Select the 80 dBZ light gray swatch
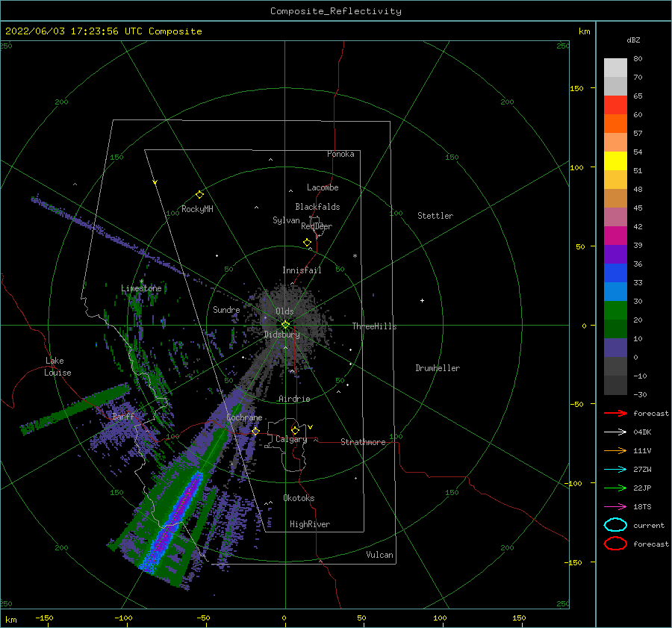Screen dimensions: 672x628 click(x=615, y=68)
